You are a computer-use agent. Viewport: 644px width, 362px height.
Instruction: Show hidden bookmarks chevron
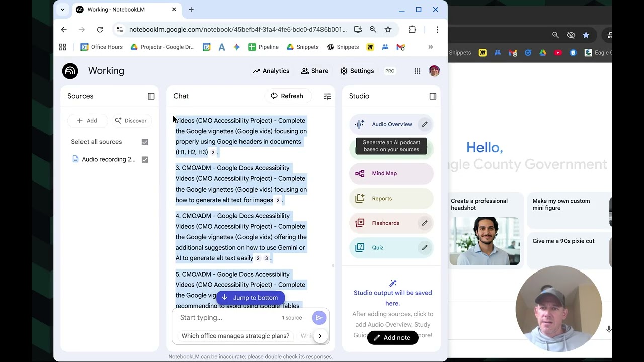coord(431,47)
